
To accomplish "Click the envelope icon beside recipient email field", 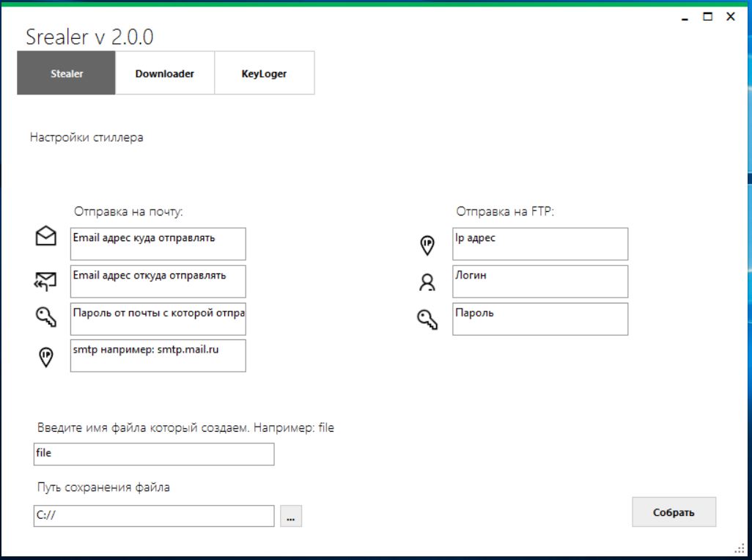I will pos(45,236).
